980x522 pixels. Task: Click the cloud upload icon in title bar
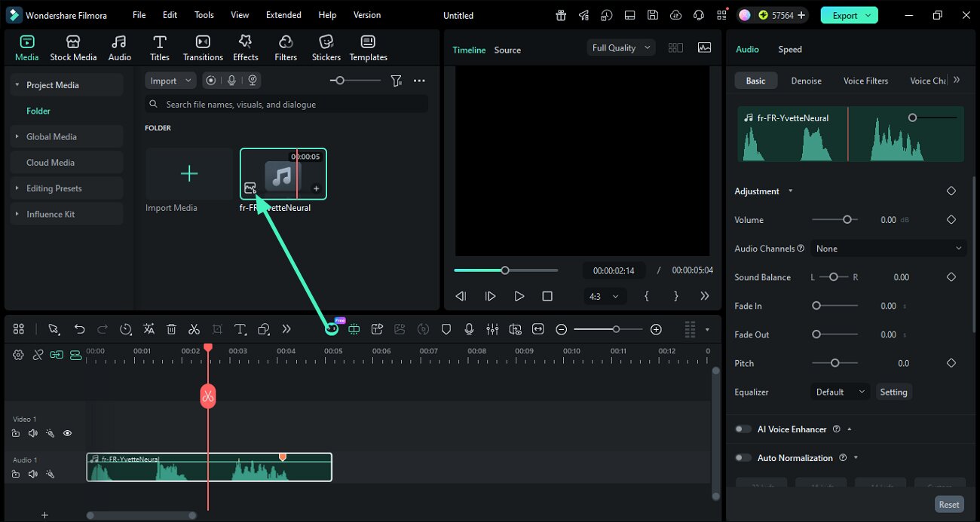click(675, 15)
